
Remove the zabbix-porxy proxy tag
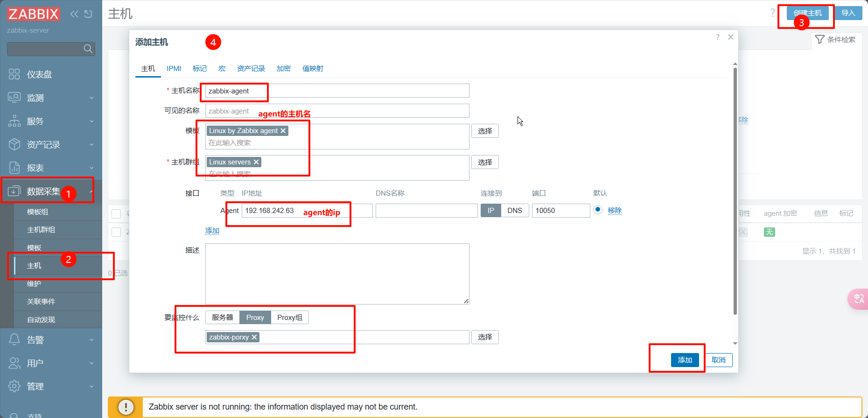click(x=254, y=337)
